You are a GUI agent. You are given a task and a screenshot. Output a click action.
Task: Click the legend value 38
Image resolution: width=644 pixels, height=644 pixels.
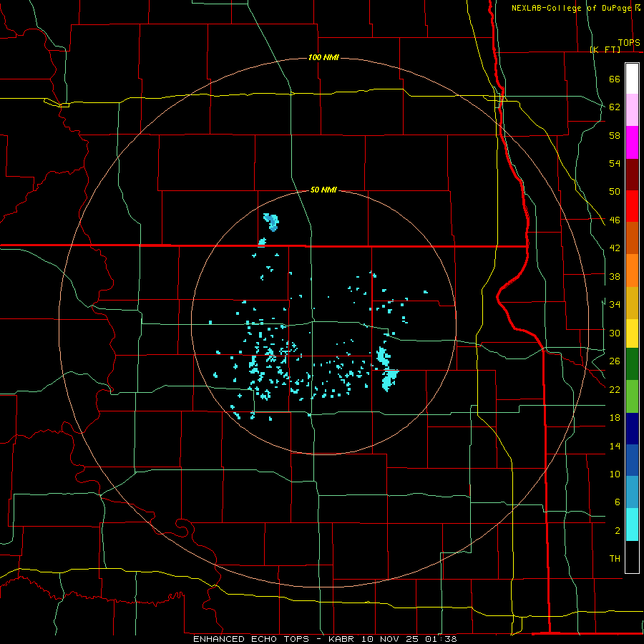(615, 276)
